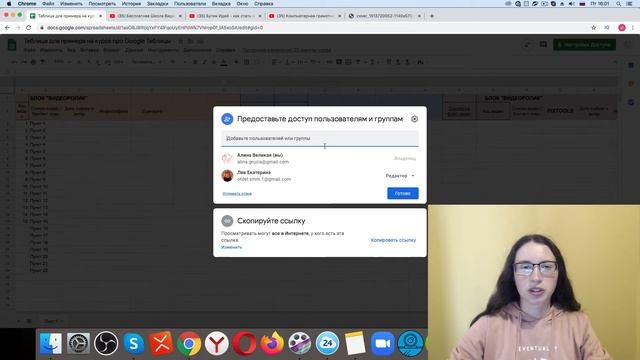Viewport: 640px width, 360px height.
Task: Click the Chrome back arrow
Action: [7, 28]
